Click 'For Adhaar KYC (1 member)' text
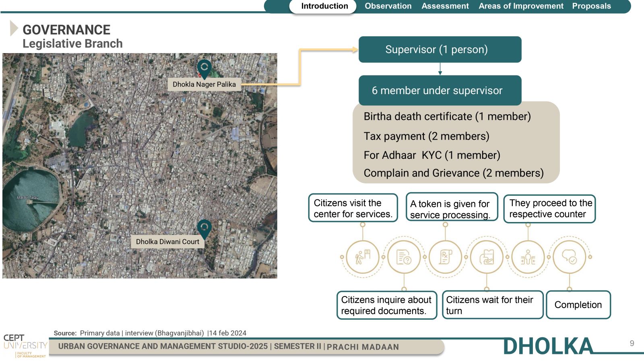 click(x=432, y=155)
